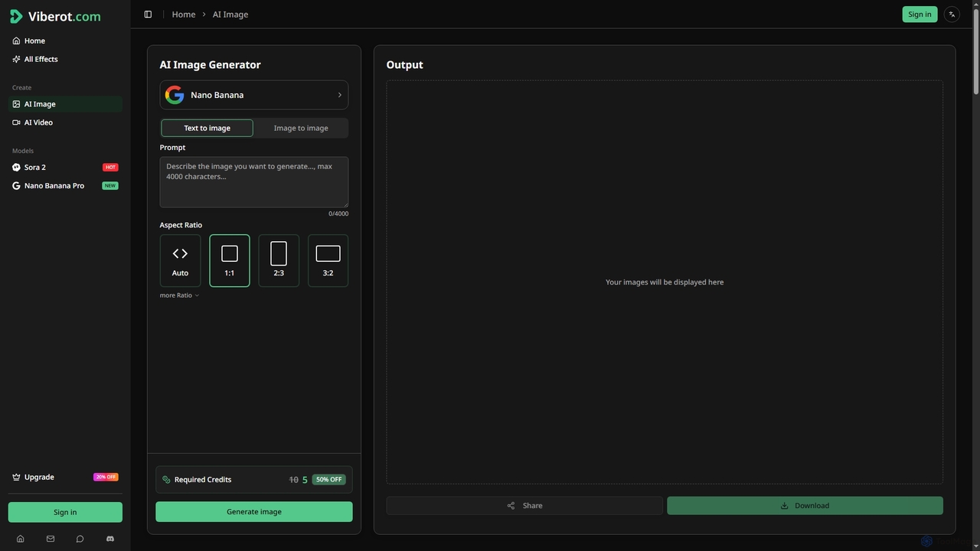Open the Discord icon in sidebar footer
Viewport: 980px width, 551px height.
(109, 539)
